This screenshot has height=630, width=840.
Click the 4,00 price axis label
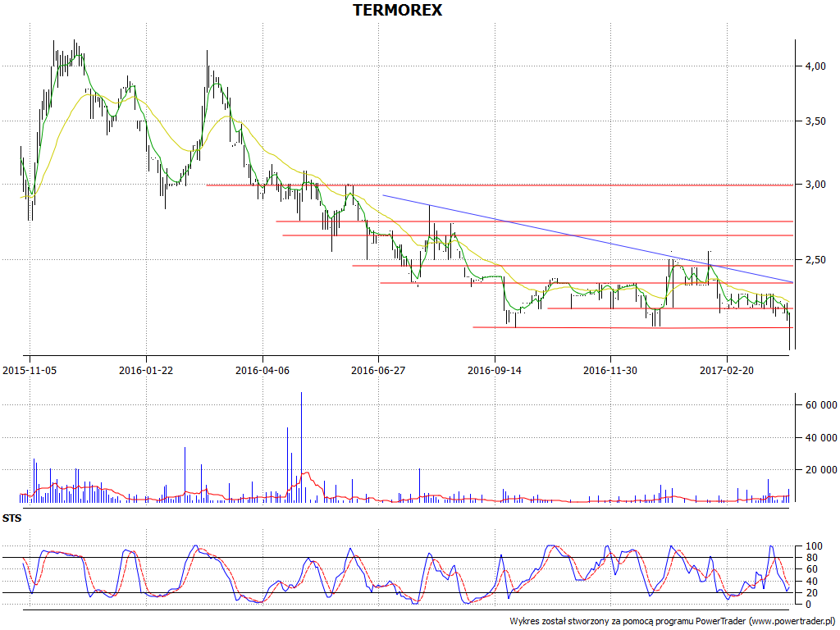pyautogui.click(x=815, y=66)
